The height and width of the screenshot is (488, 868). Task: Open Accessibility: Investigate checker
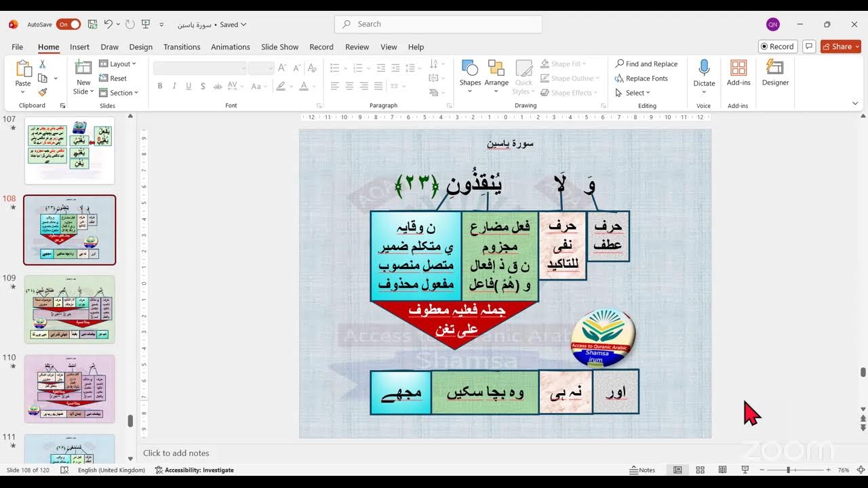[195, 470]
